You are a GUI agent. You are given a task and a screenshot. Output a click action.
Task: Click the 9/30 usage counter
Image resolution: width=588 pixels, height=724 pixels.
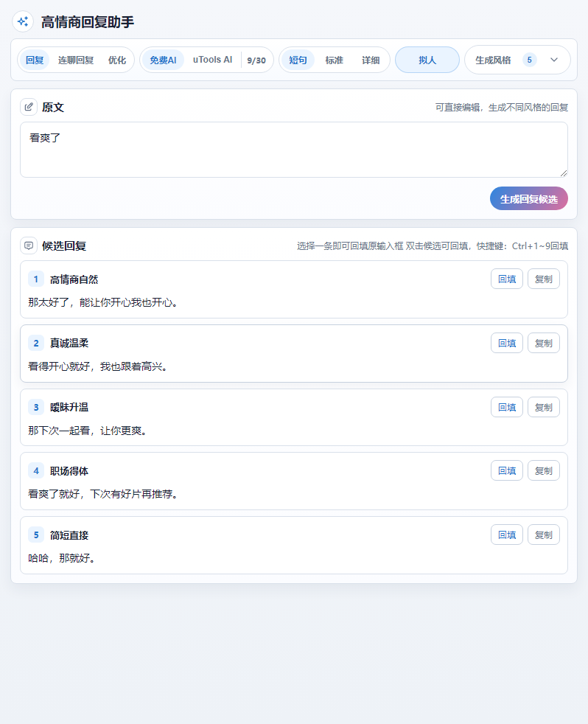tap(256, 60)
